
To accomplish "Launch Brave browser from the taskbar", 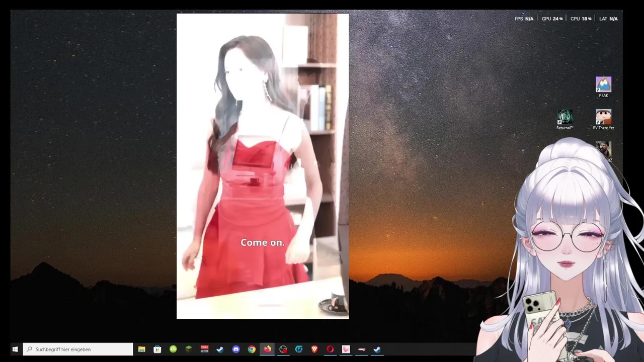I will (x=314, y=349).
